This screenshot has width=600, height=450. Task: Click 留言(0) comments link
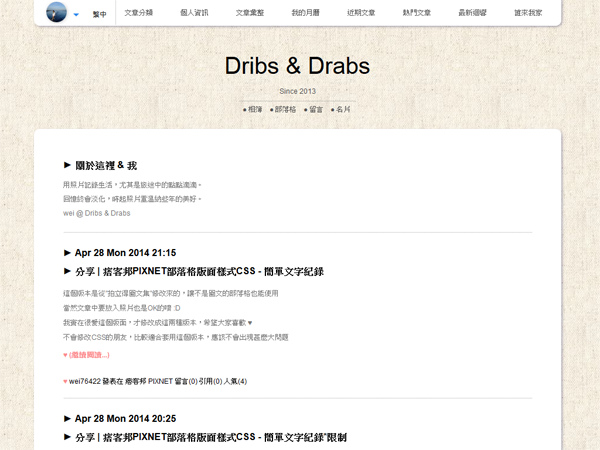pos(186,382)
